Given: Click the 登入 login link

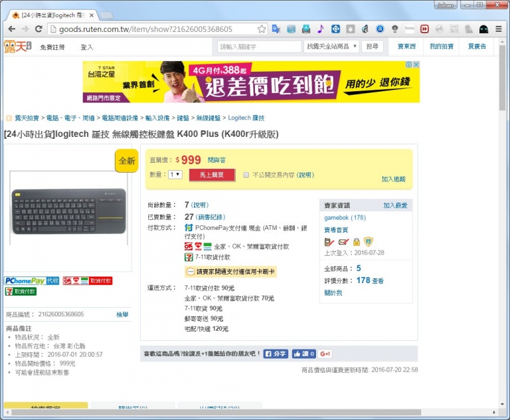Looking at the screenshot, I should [87, 48].
